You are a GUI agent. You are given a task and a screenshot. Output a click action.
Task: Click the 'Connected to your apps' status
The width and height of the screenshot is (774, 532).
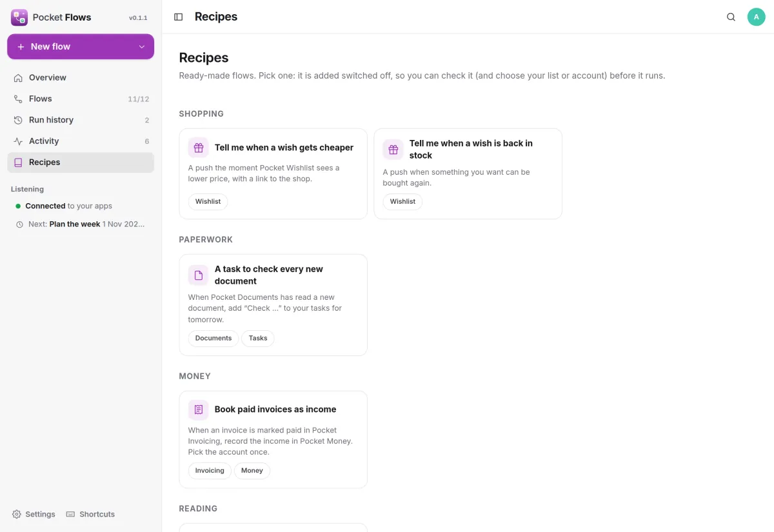[x=64, y=206]
